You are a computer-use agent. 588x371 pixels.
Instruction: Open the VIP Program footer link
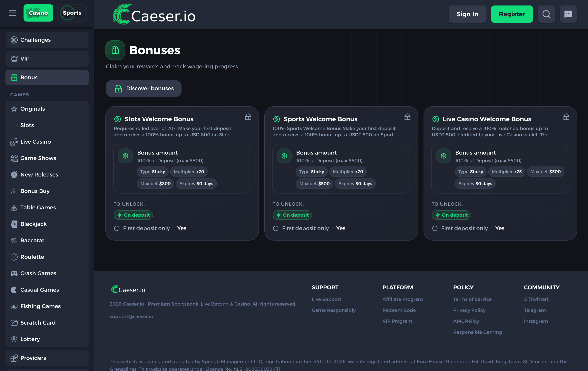[x=397, y=321]
